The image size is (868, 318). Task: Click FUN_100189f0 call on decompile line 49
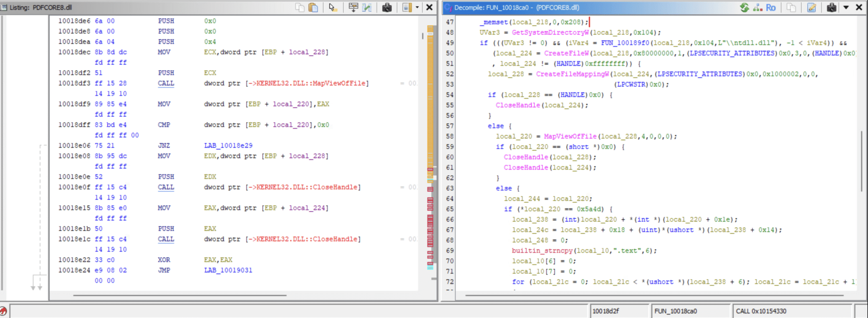625,43
